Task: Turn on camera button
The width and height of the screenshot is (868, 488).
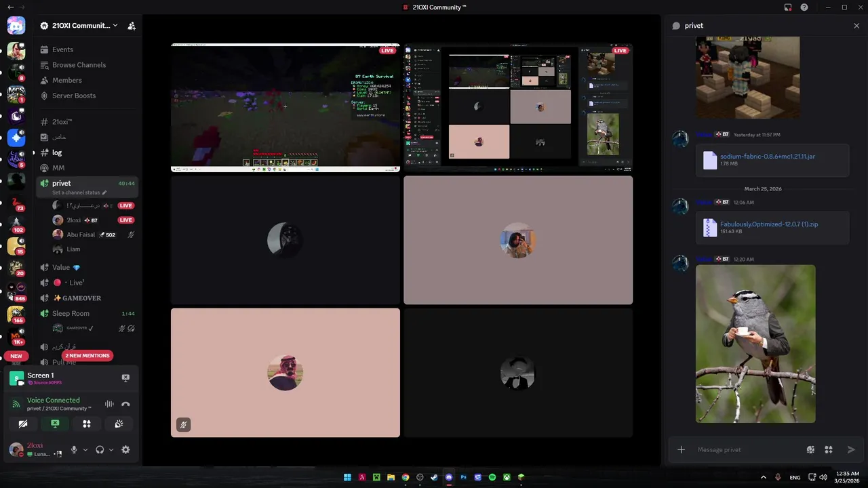Action: [23, 424]
